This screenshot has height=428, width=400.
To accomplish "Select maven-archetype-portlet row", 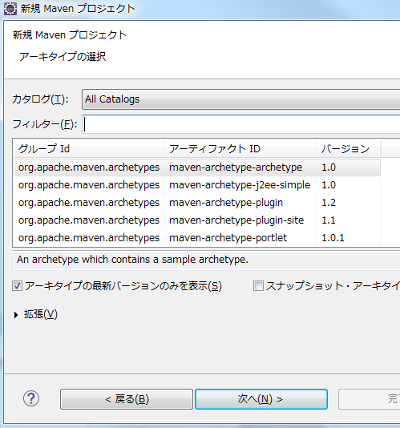I will pyautogui.click(x=197, y=238).
